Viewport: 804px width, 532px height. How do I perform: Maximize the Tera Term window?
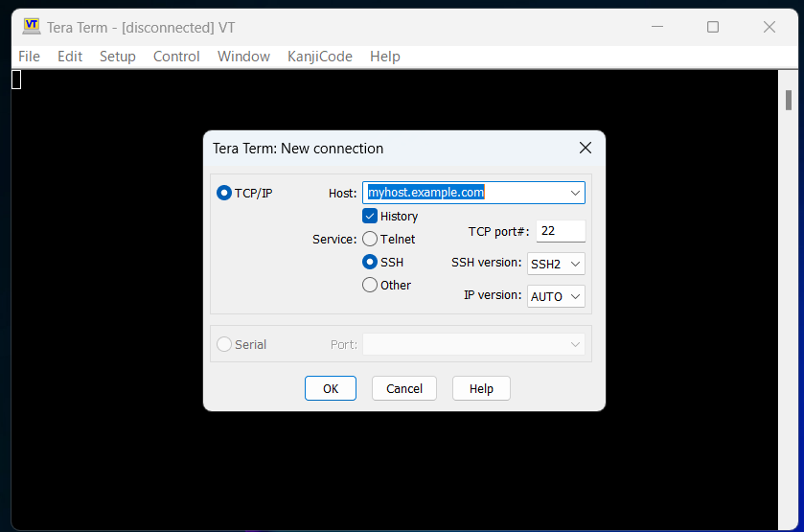tap(713, 27)
